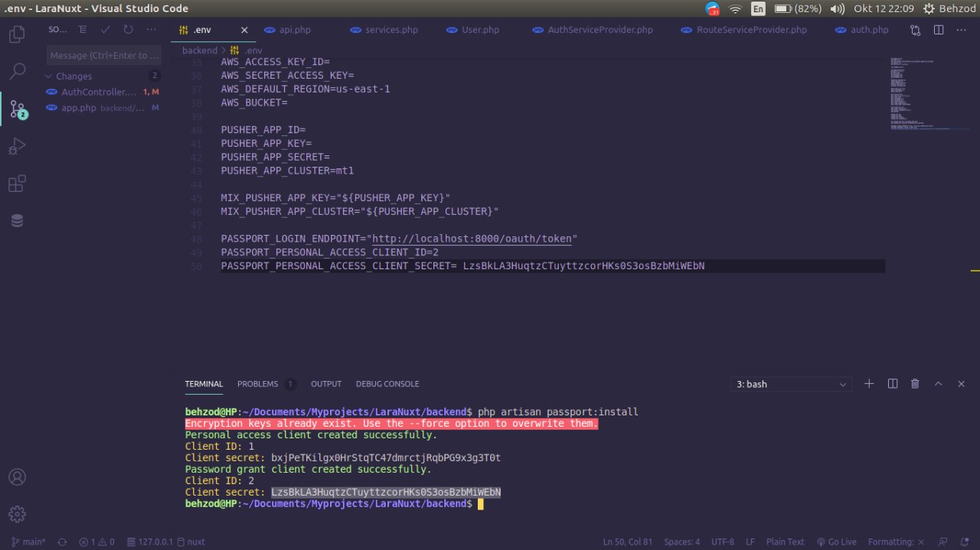This screenshot has height=550, width=980.
Task: Open the Database view in the activity bar
Action: 17,221
